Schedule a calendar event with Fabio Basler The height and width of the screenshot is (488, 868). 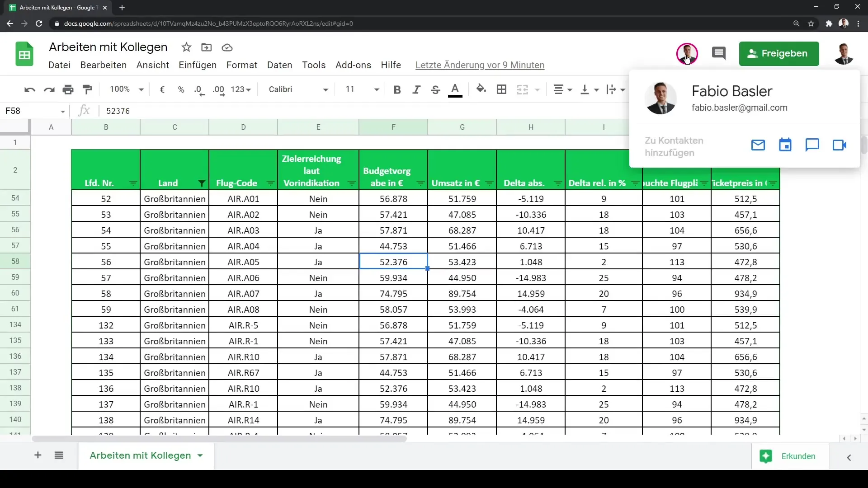coord(785,145)
